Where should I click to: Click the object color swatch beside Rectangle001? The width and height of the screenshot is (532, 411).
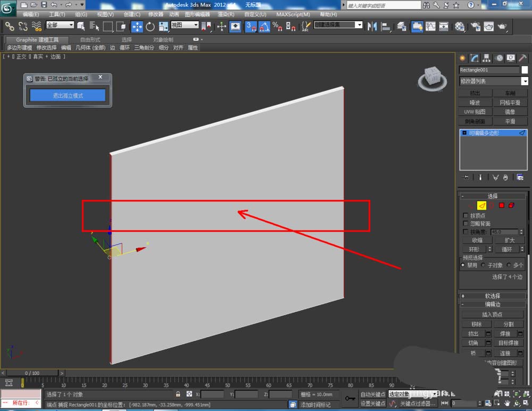point(525,70)
